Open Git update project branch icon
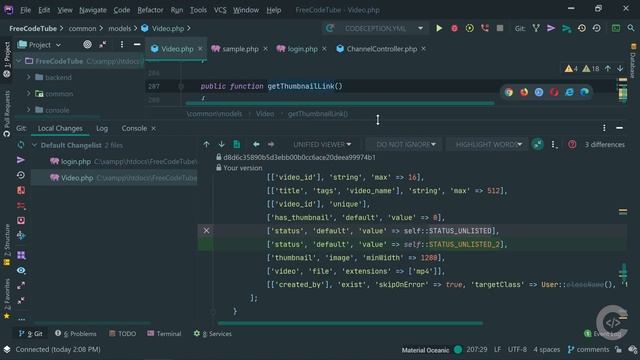 [536, 28]
